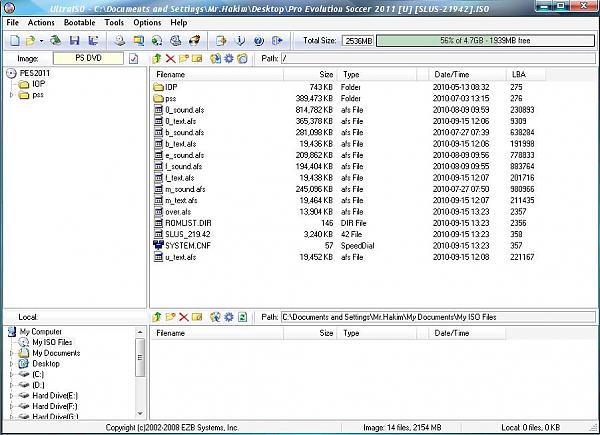Viewport: 600px width, 435px height.
Task: Click the PS DVD image type field
Action: tap(88, 58)
